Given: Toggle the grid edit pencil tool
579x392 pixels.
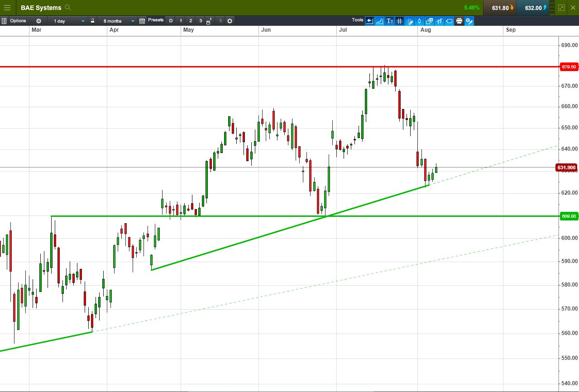Looking at the screenshot, I should tap(409, 21).
